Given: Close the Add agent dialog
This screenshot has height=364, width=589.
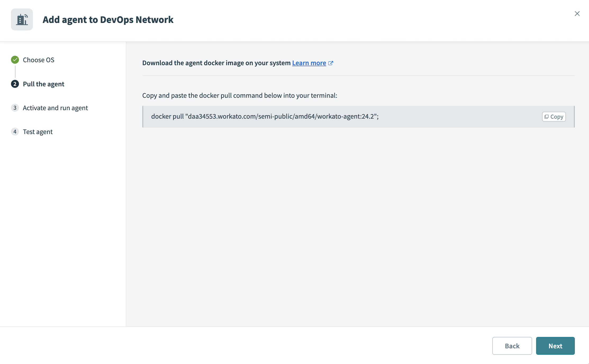Looking at the screenshot, I should point(577,14).
